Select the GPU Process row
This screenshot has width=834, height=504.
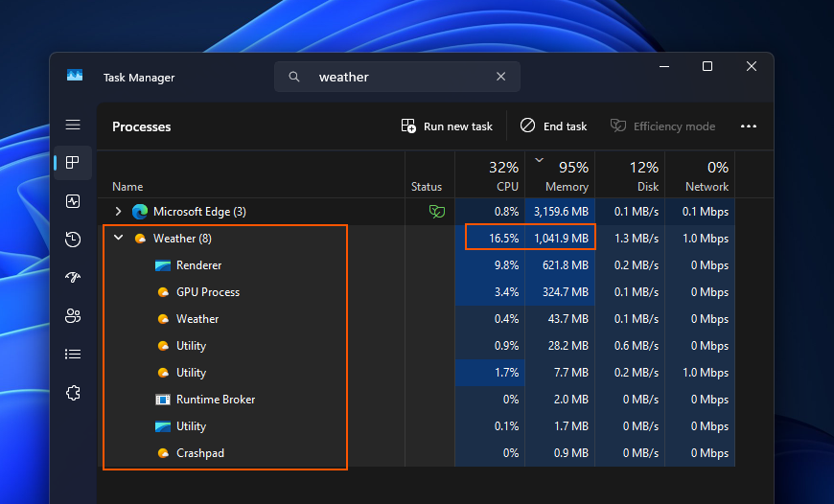[416, 292]
